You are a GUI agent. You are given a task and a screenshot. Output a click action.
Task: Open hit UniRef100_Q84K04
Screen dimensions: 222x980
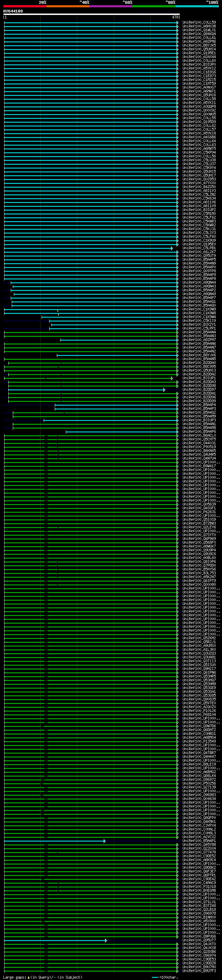point(199,34)
